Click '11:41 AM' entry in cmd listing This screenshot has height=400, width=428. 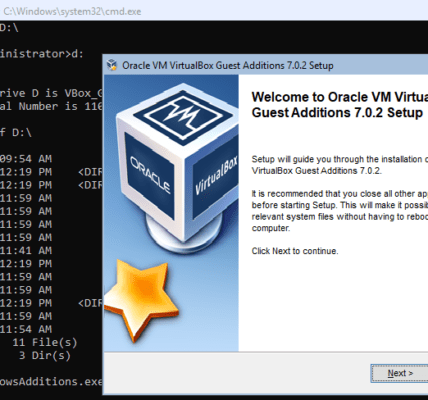(26, 250)
